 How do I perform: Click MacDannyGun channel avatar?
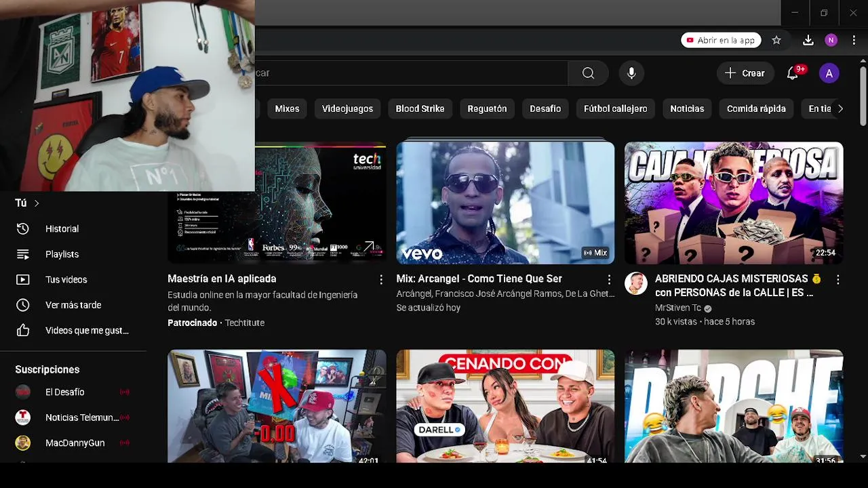point(23,443)
